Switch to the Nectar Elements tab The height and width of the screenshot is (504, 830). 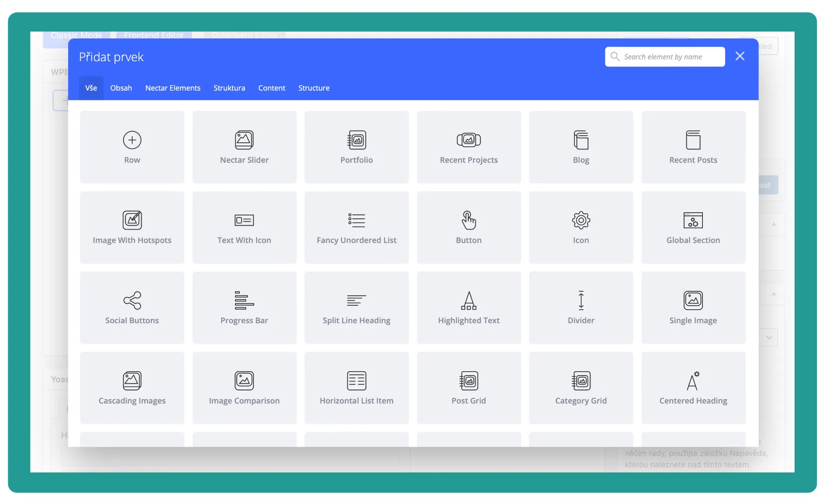coord(173,88)
